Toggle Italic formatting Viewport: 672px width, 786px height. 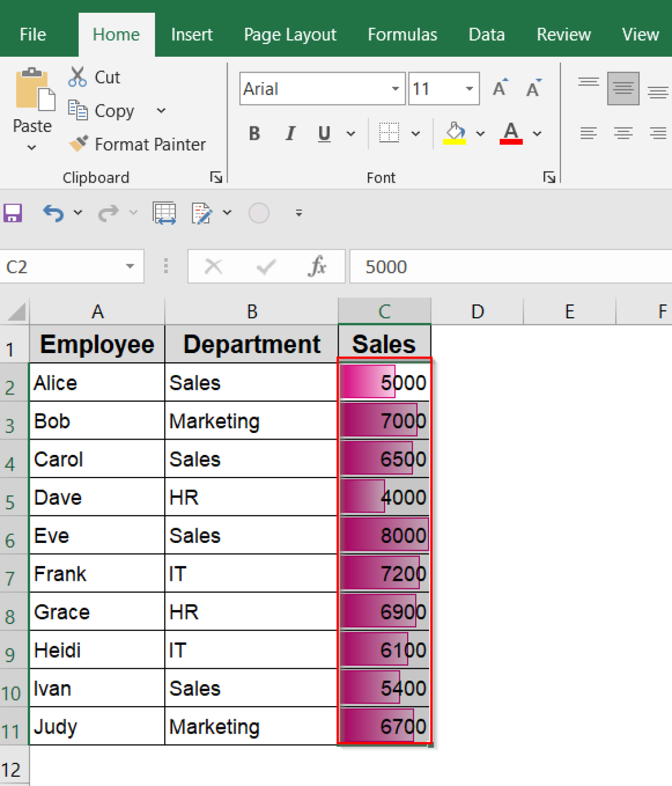point(289,134)
